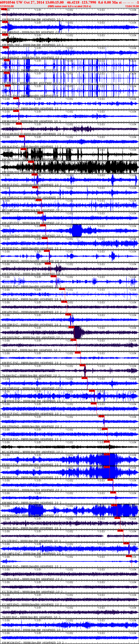The width and height of the screenshot is (139, 644).
Task: Click the red pick marker on UW LEBA trace
Action: 31,162
